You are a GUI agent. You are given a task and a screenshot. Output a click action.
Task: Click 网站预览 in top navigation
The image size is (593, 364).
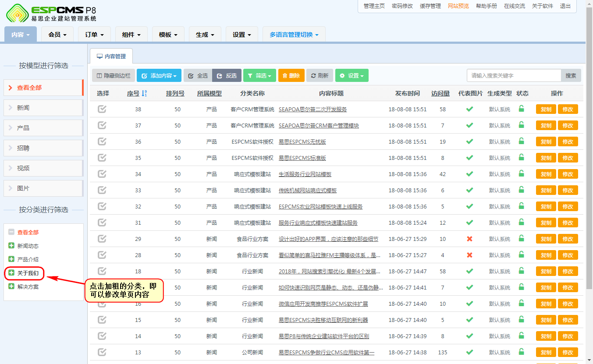458,6
